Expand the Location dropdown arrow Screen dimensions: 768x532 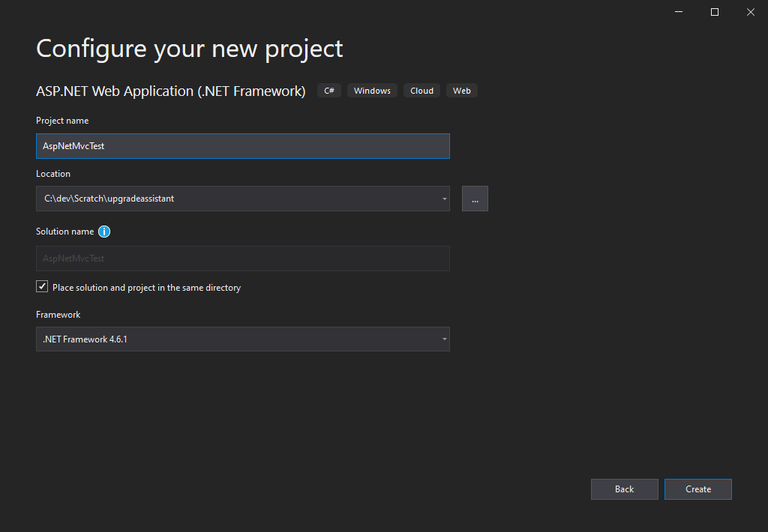point(444,199)
